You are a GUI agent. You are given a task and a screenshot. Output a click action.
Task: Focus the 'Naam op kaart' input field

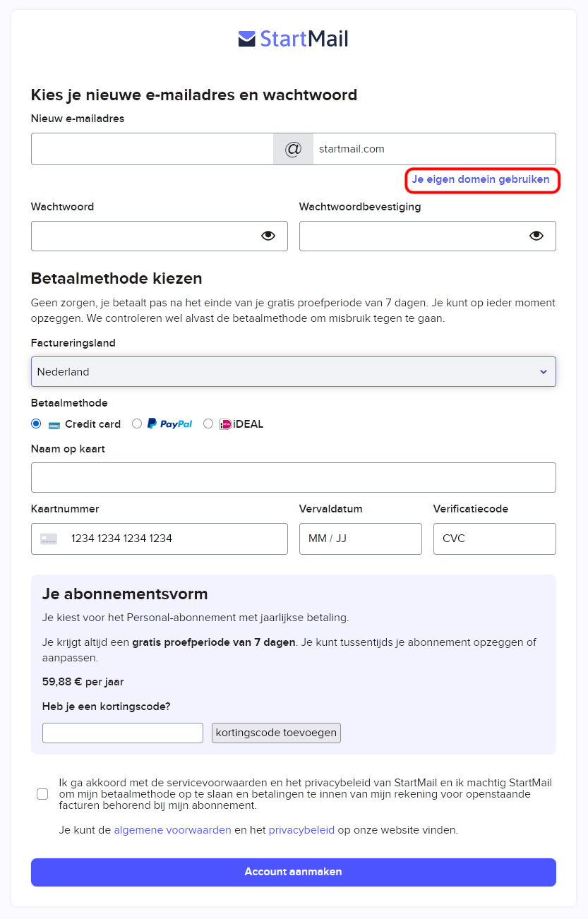coord(294,477)
